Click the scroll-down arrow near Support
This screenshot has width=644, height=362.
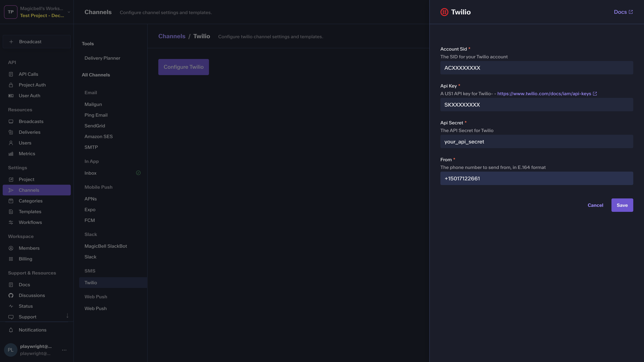[67, 316]
